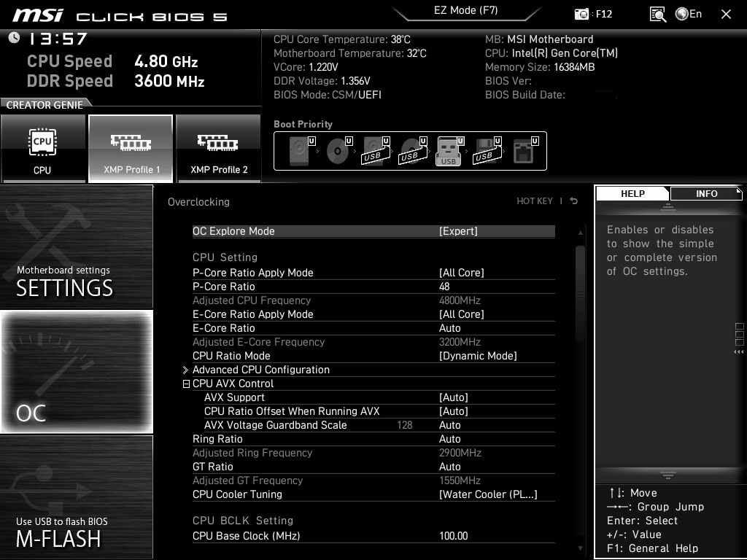This screenshot has width=747, height=560.
Task: Change OC Explore Mode from Expert
Action: pos(373,231)
